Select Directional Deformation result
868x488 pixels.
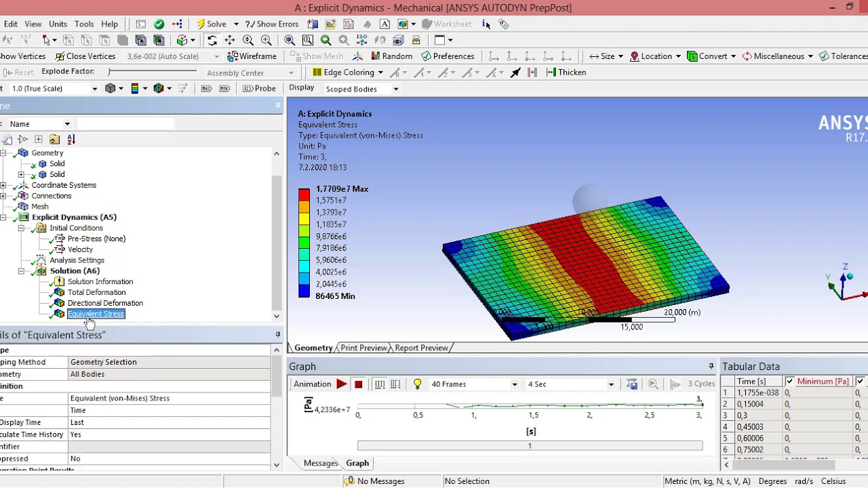(105, 304)
